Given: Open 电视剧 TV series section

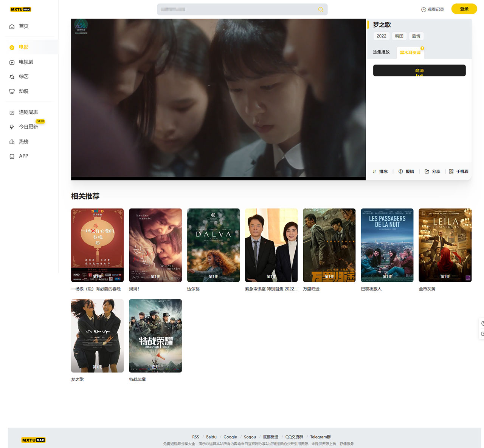Looking at the screenshot, I should 26,62.
